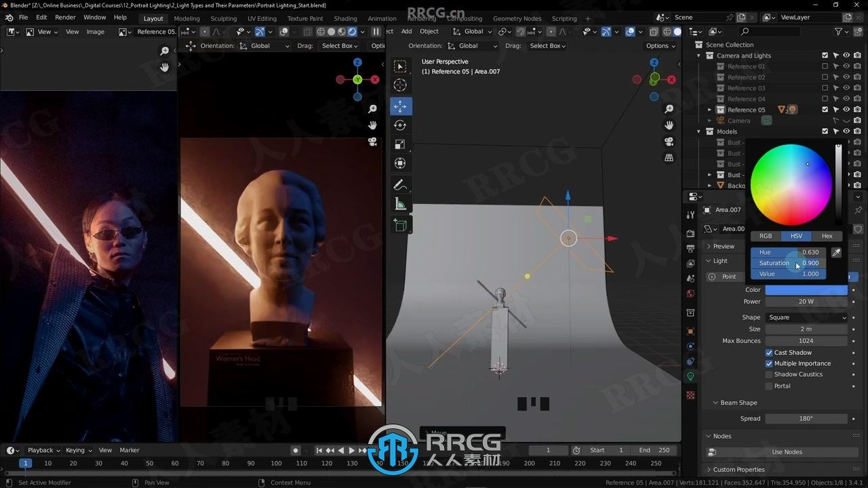Click the eyedropper in color picker

(836, 252)
